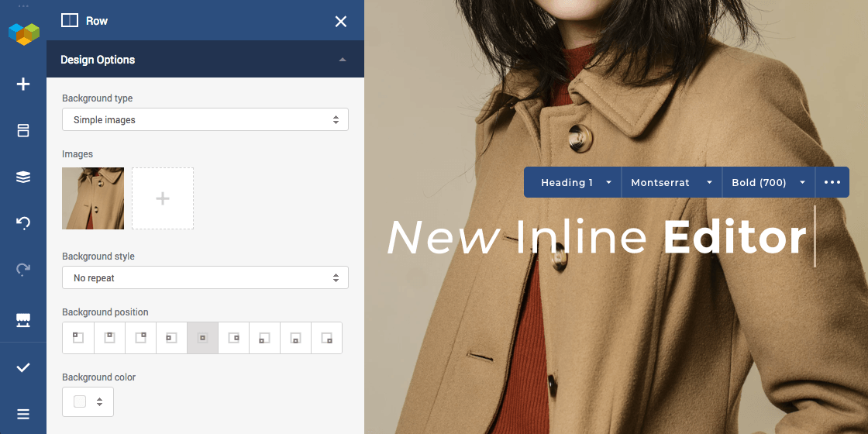Open the Montserrat font dropdown
This screenshot has height=434, width=868.
point(671,183)
